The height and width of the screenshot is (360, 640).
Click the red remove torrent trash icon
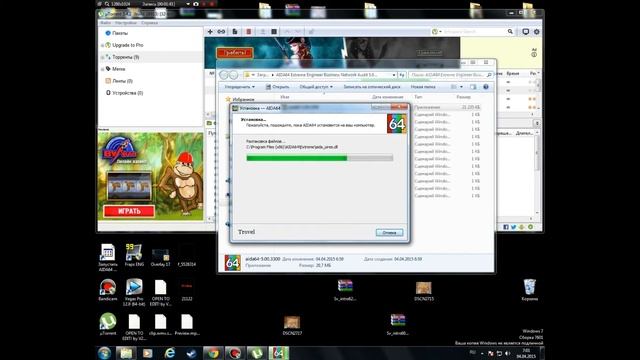click(x=249, y=31)
